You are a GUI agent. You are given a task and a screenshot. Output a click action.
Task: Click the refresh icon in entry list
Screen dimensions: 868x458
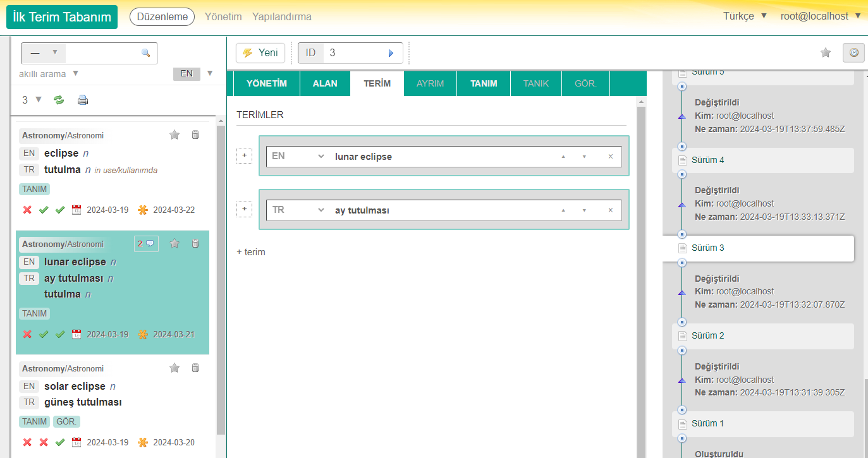pyautogui.click(x=59, y=100)
